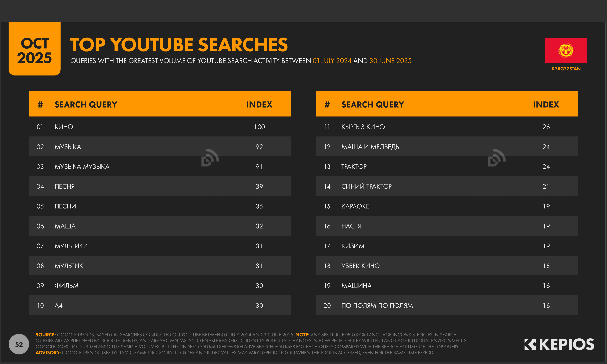Click the page number 52 badge
Viewport: 607px width, 364px height.
[x=19, y=344]
